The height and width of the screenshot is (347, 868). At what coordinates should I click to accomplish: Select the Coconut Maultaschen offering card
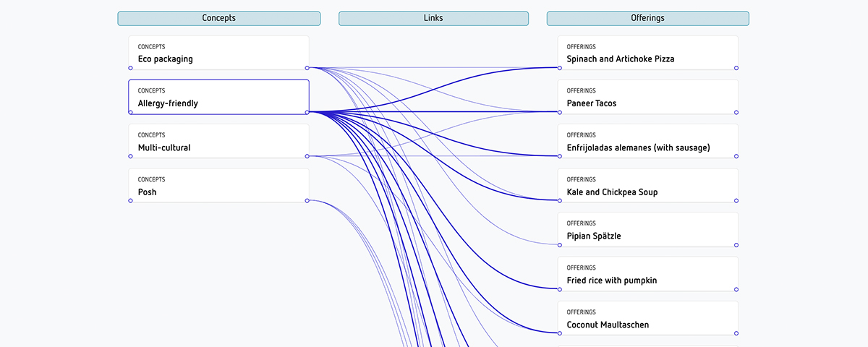(x=647, y=318)
